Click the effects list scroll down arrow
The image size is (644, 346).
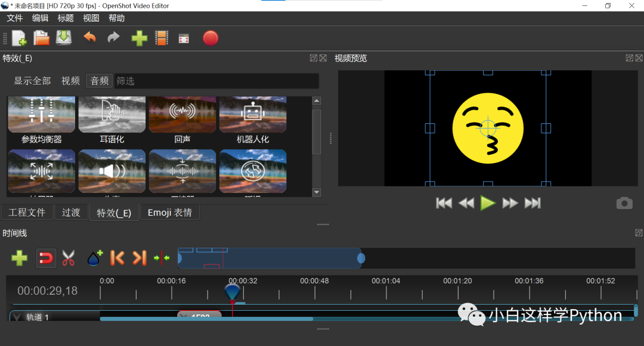pos(317,192)
